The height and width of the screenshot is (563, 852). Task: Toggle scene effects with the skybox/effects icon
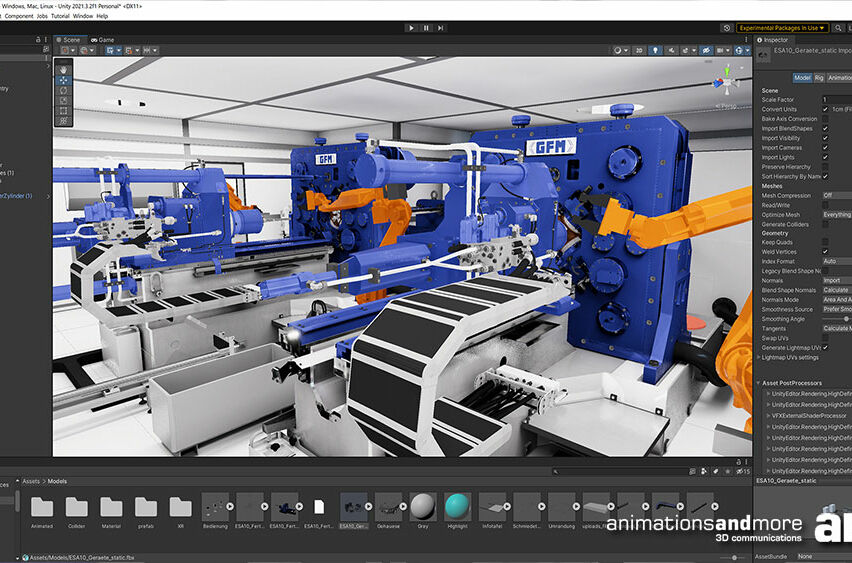pos(685,50)
